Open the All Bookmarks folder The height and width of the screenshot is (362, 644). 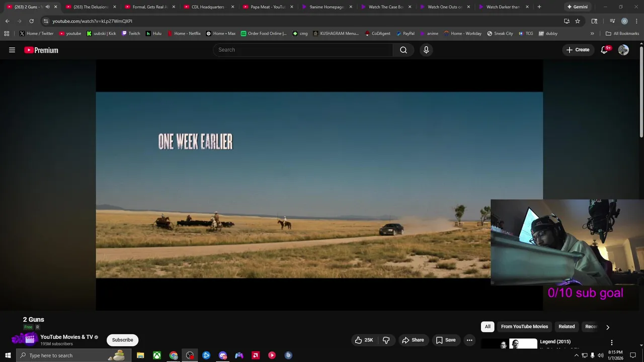pos(622,34)
